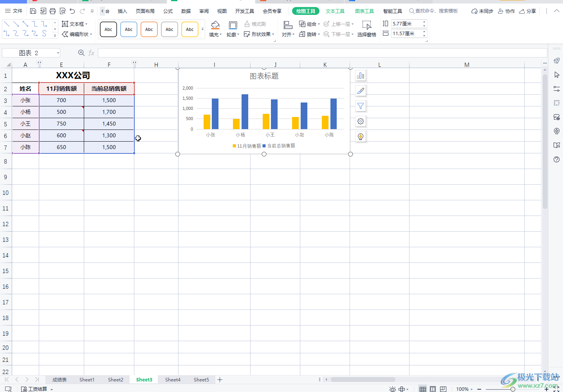Switch to the 成绩表 sheet tab
This screenshot has height=392, width=563.
click(60, 379)
